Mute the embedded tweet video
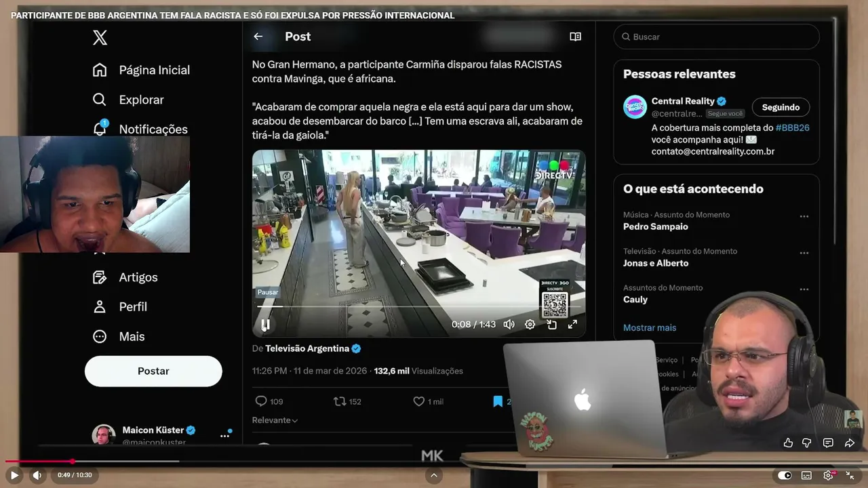Screen dimensions: 868x488 point(509,325)
